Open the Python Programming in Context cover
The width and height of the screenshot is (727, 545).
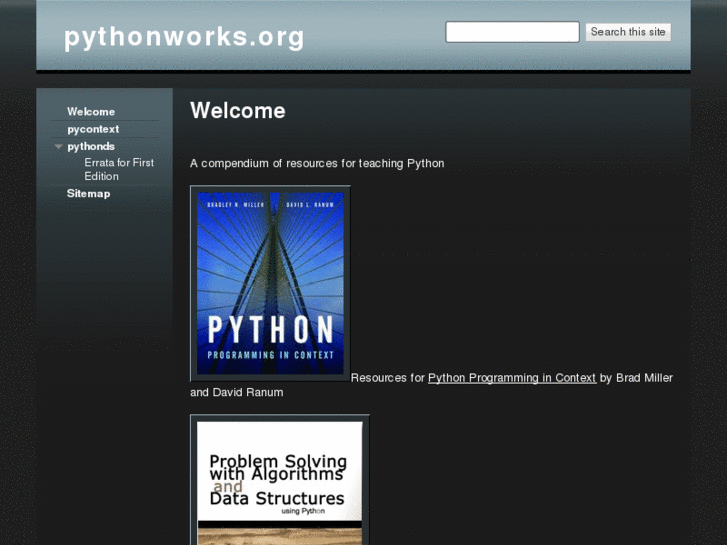tap(270, 283)
